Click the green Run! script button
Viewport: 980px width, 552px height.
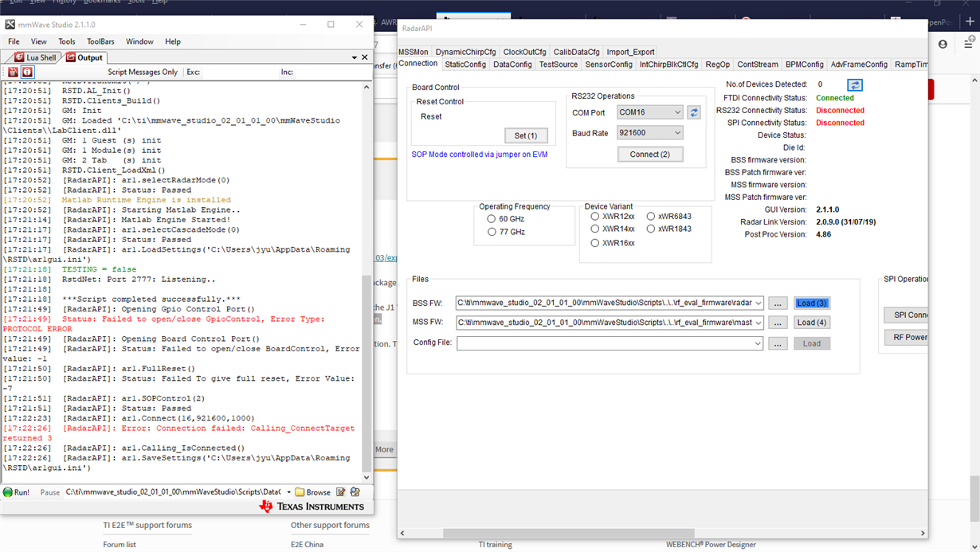(16, 492)
